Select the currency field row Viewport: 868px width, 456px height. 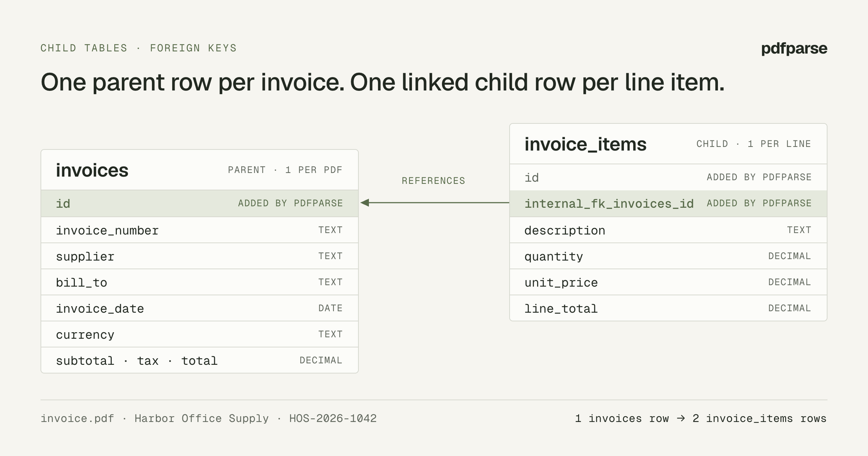pyautogui.click(x=200, y=334)
